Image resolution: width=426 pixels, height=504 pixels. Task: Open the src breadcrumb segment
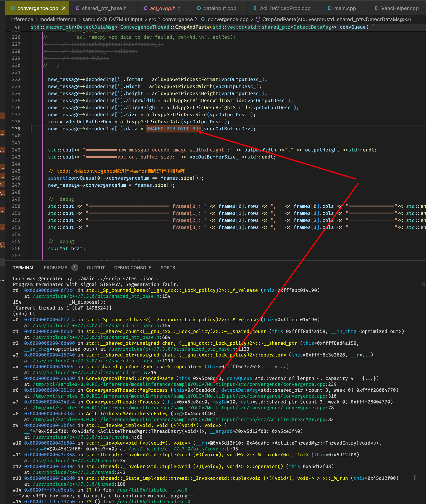click(x=152, y=19)
